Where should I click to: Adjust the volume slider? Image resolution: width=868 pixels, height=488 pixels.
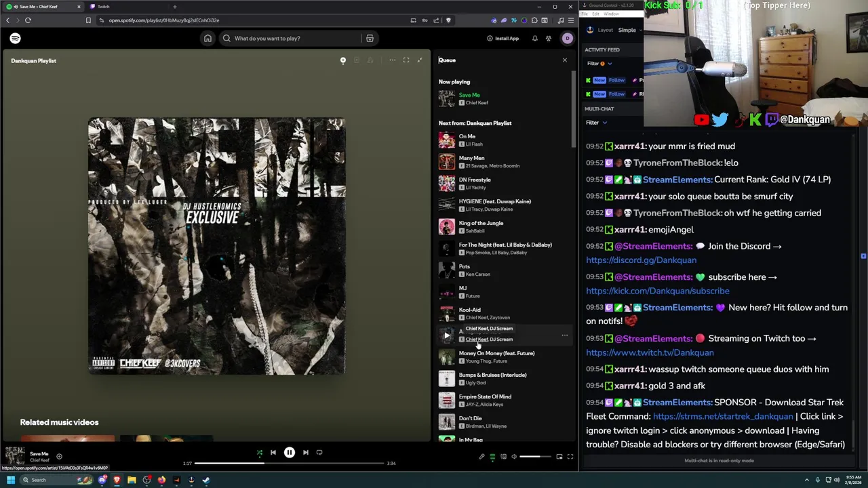pos(536,457)
